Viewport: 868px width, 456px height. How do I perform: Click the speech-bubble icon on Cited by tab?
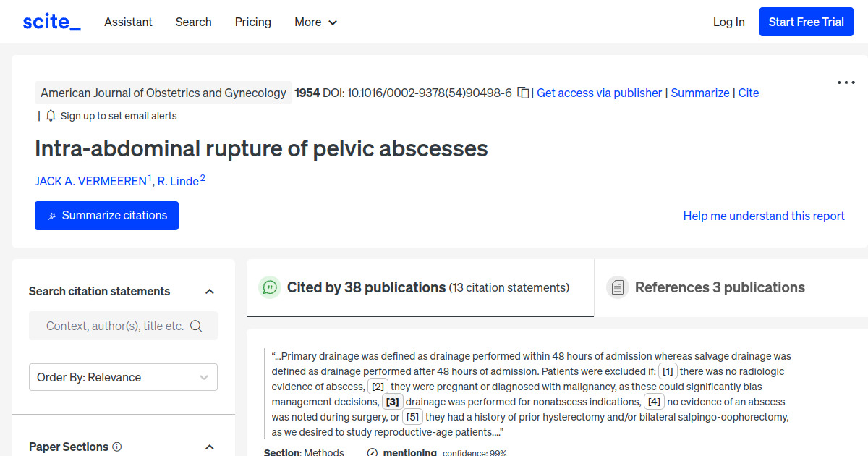coord(269,287)
